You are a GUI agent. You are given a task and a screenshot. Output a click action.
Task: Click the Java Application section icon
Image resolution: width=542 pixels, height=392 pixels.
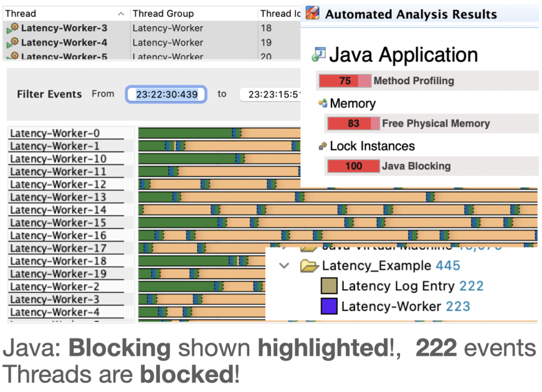[319, 55]
